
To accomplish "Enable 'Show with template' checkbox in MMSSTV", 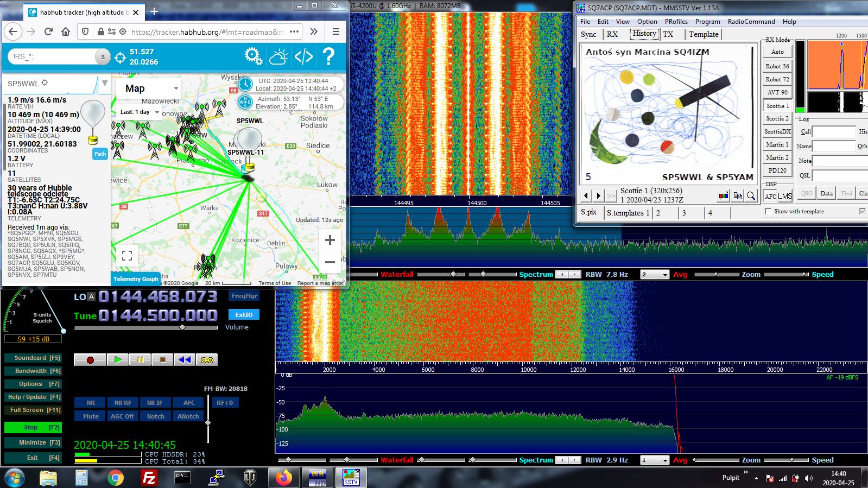I will (768, 211).
